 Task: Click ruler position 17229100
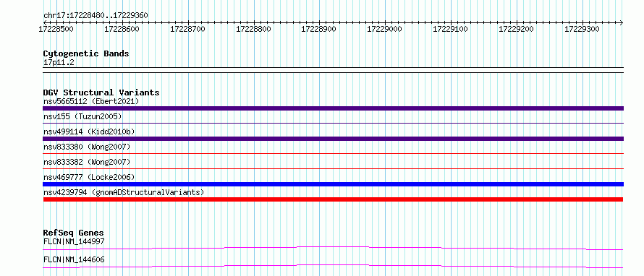[x=451, y=29]
